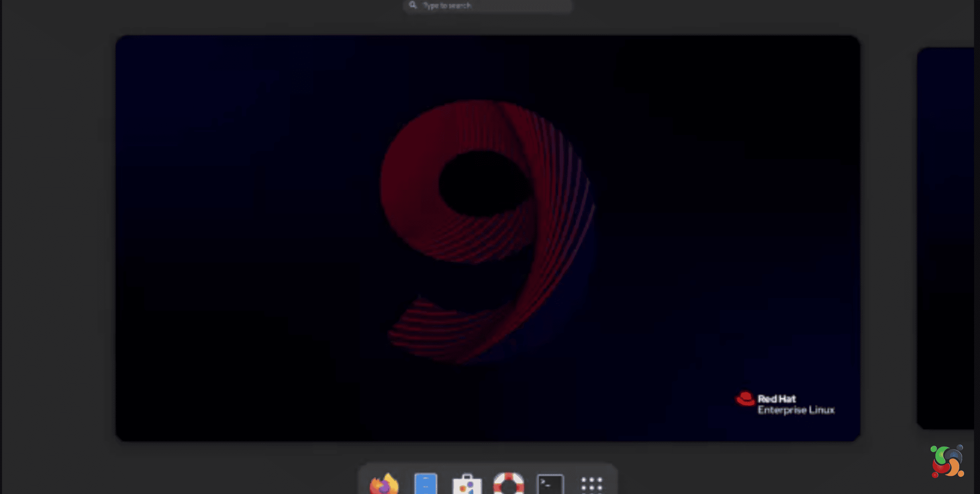Switch to the second workspace on right
This screenshot has width=980, height=494.
coord(946,238)
